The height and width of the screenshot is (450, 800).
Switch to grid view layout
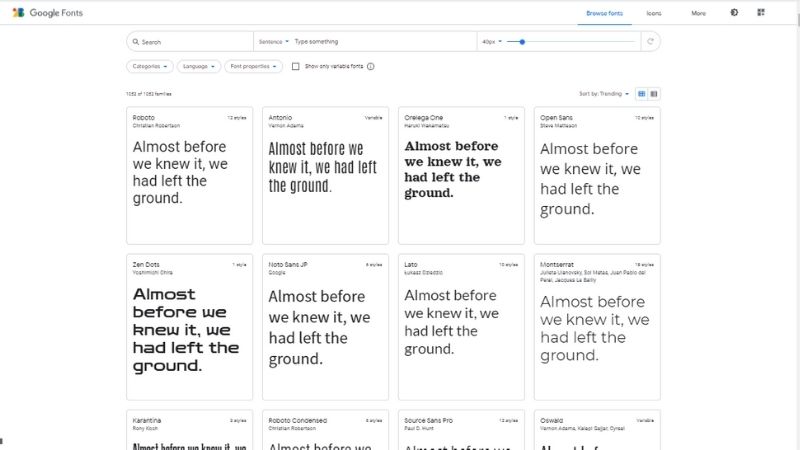pos(642,94)
